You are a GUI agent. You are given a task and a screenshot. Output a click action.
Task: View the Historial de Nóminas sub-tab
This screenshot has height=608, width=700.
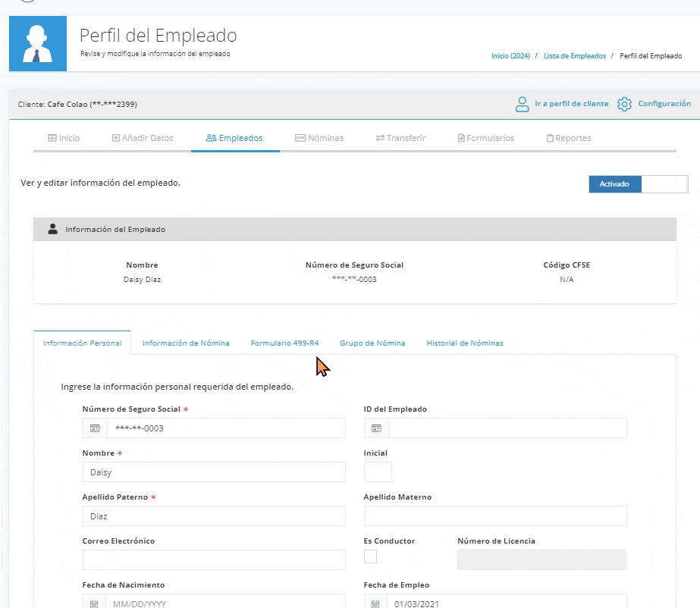pos(465,343)
